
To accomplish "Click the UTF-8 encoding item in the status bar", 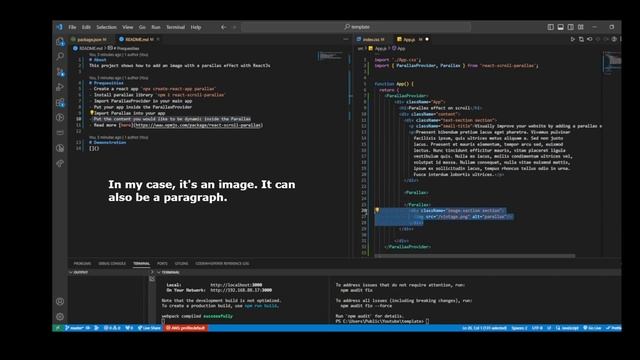I will point(537,328).
